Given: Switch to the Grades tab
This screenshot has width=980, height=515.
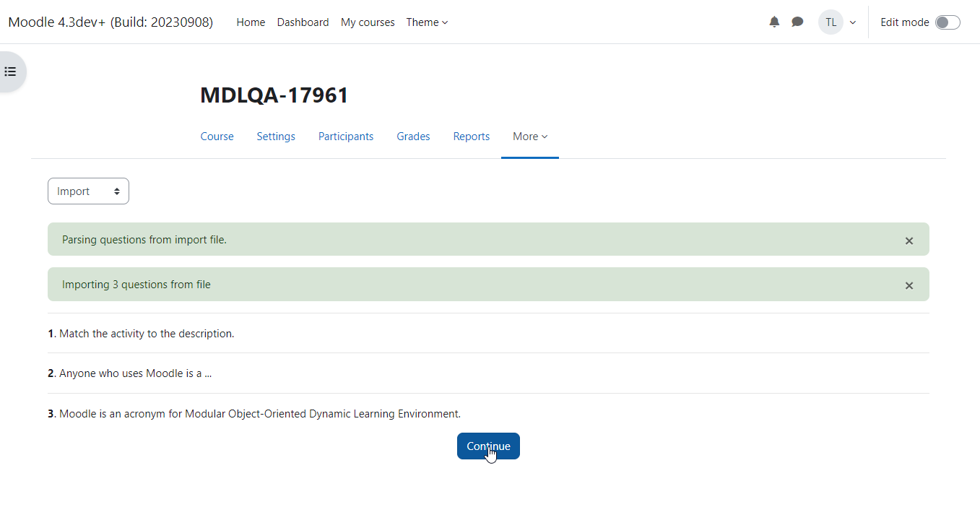Looking at the screenshot, I should pos(413,137).
